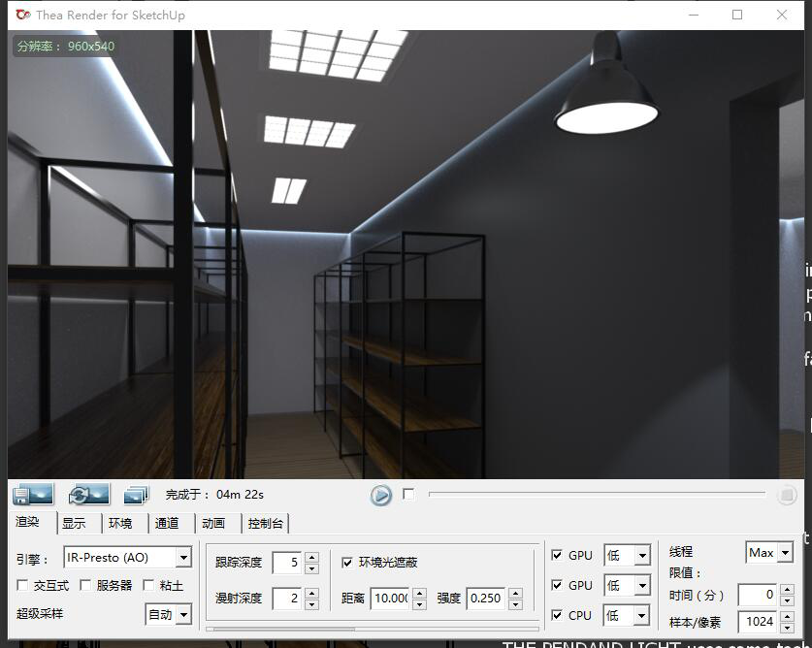Switch to the 动画 tab
812x648 pixels.
tap(213, 523)
